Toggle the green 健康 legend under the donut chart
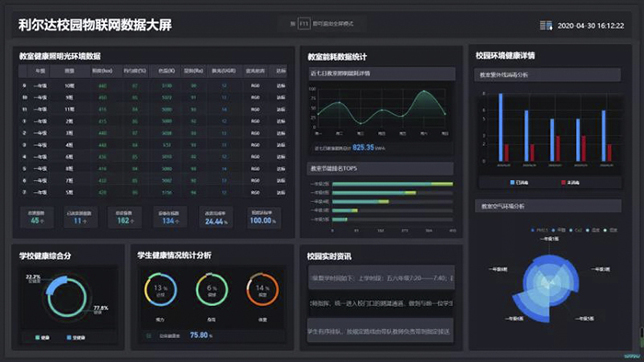 [42, 337]
